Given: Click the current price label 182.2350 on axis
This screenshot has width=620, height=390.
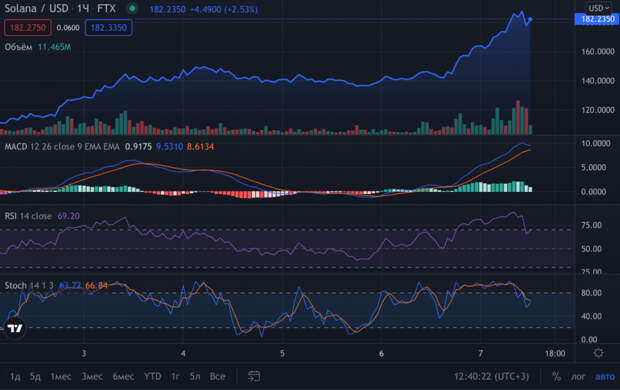Looking at the screenshot, I should [597, 19].
